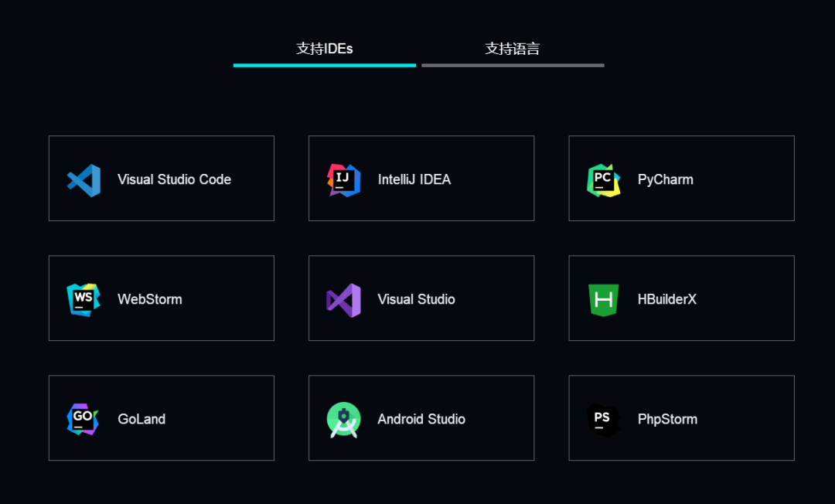The width and height of the screenshot is (835, 504).
Task: Select the HBuilderX card
Action: pyautogui.click(x=681, y=298)
